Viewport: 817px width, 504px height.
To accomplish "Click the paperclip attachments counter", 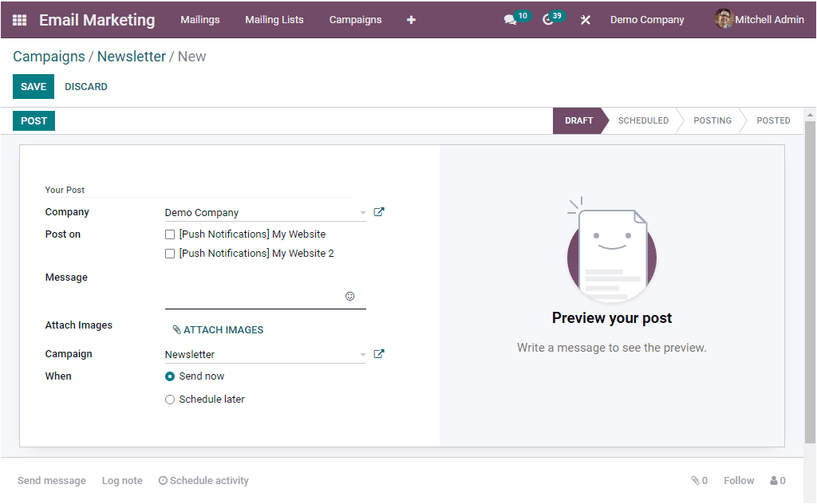I will tap(699, 480).
